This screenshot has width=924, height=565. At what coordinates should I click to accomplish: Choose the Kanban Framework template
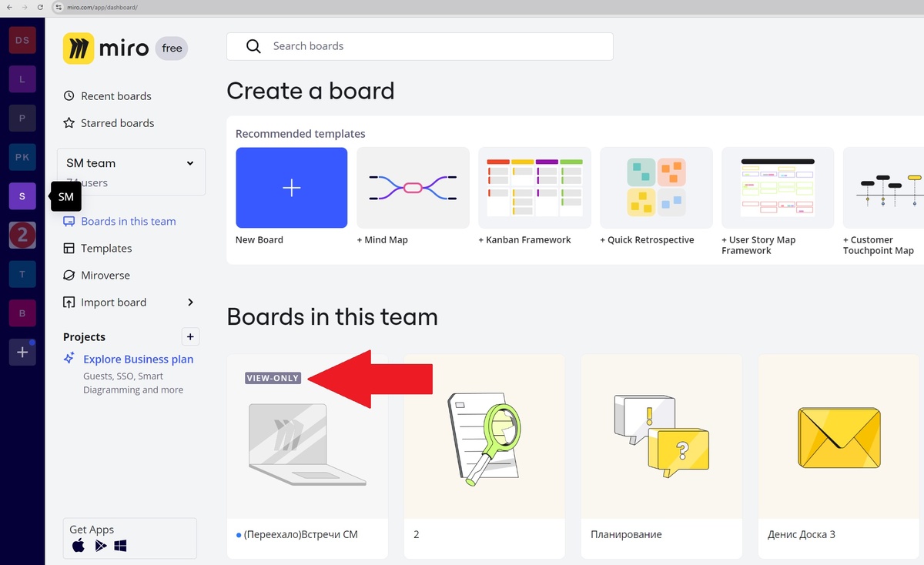point(534,188)
